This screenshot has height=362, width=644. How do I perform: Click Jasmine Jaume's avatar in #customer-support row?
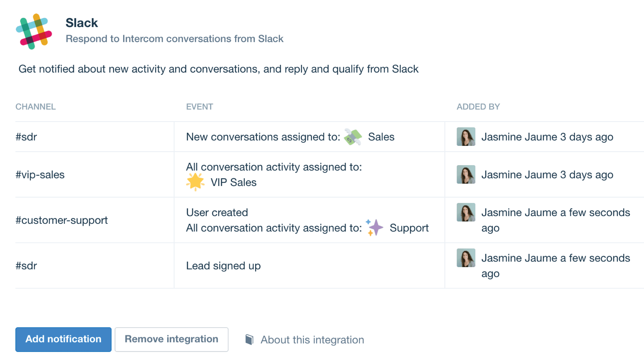pyautogui.click(x=466, y=212)
